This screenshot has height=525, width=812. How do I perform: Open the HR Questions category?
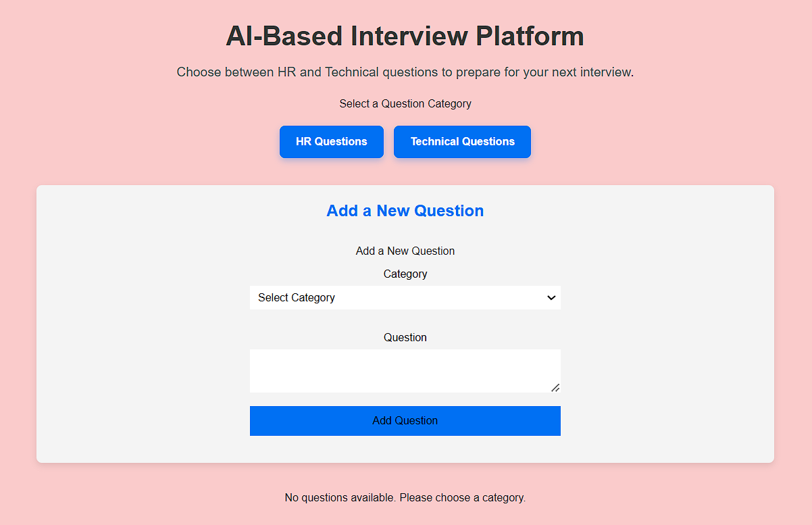(332, 142)
